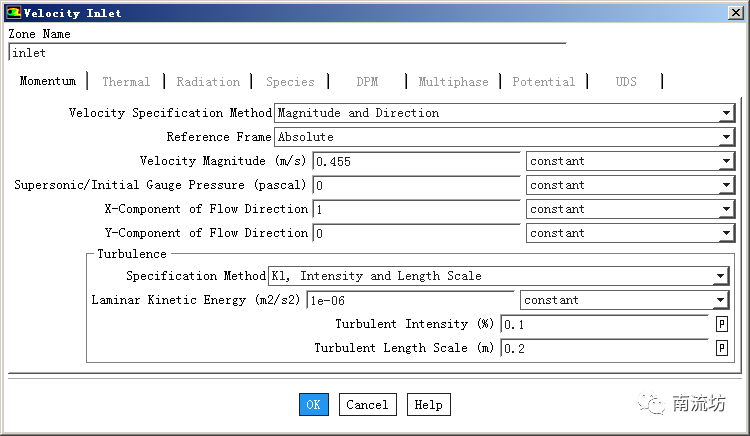The height and width of the screenshot is (436, 750).
Task: Click the Cancel button
Action: coord(366,405)
